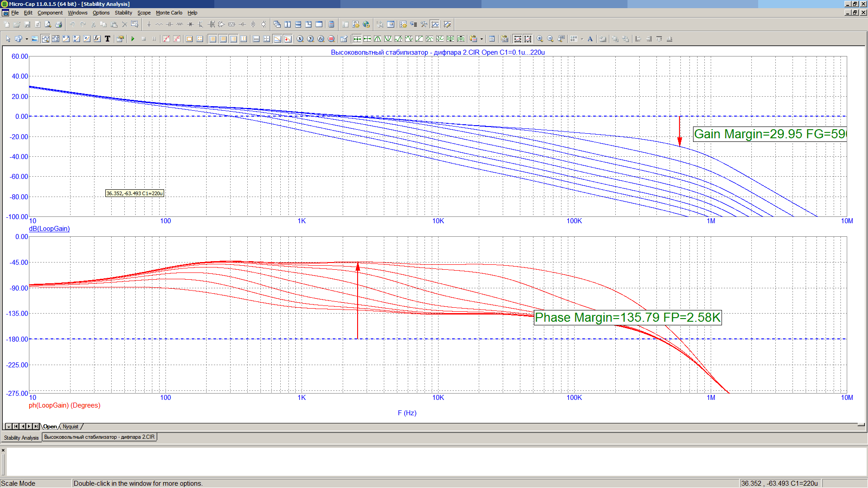Click the dB(LoopGain) curve label
868x488 pixels.
click(x=49, y=229)
